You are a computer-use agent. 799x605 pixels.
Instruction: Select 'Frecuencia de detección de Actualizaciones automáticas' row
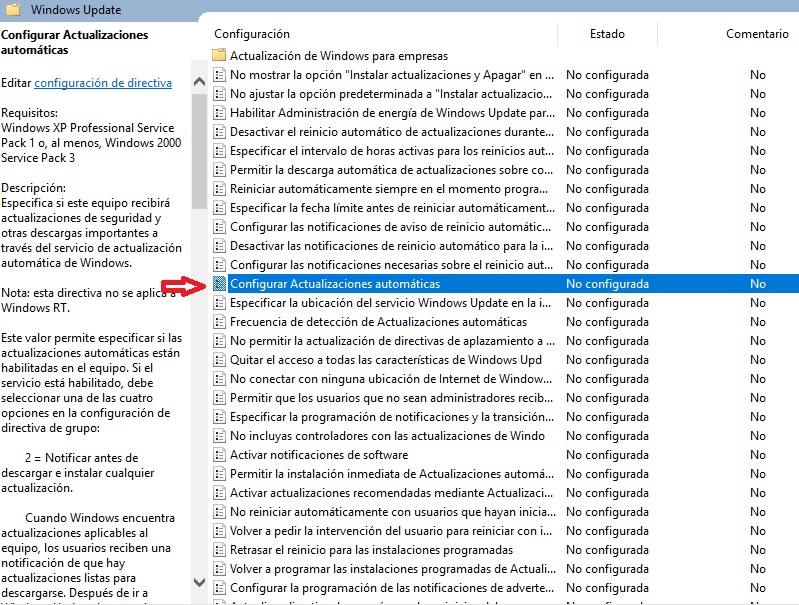pyautogui.click(x=378, y=322)
